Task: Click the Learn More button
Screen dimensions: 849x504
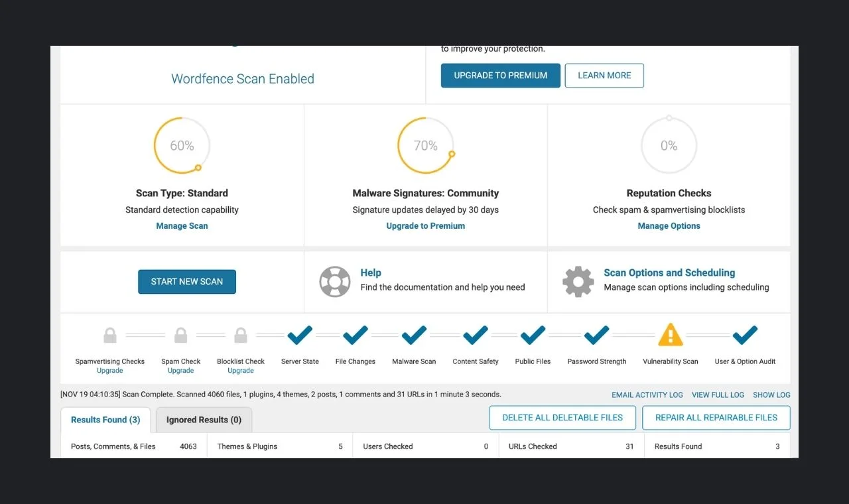Action: 604,76
